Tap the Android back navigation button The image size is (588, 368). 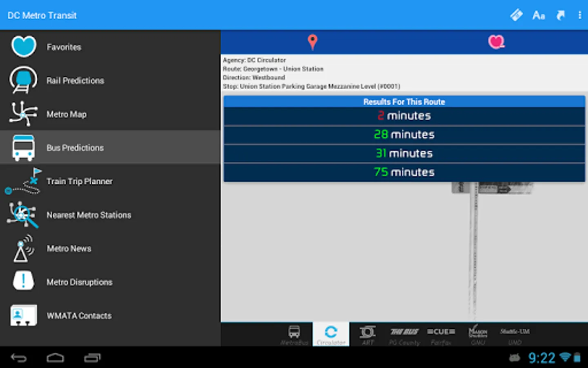[x=18, y=358]
